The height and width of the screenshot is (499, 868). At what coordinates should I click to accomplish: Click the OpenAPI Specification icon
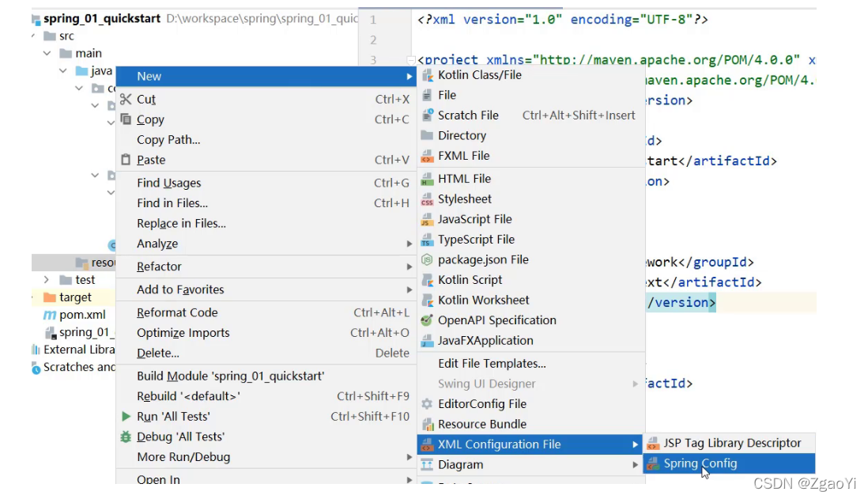click(427, 320)
